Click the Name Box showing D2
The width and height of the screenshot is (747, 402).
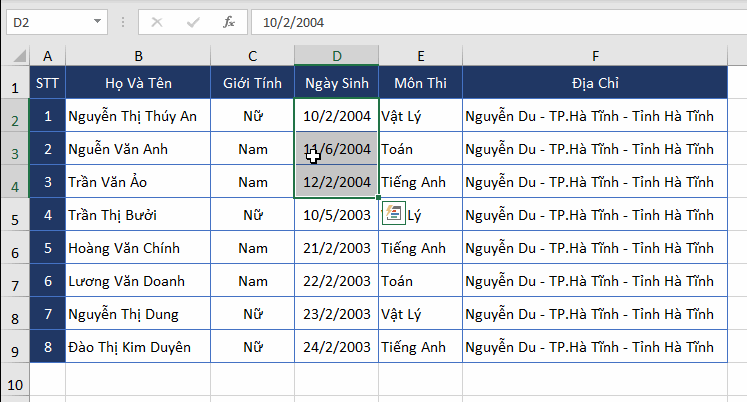click(45, 21)
